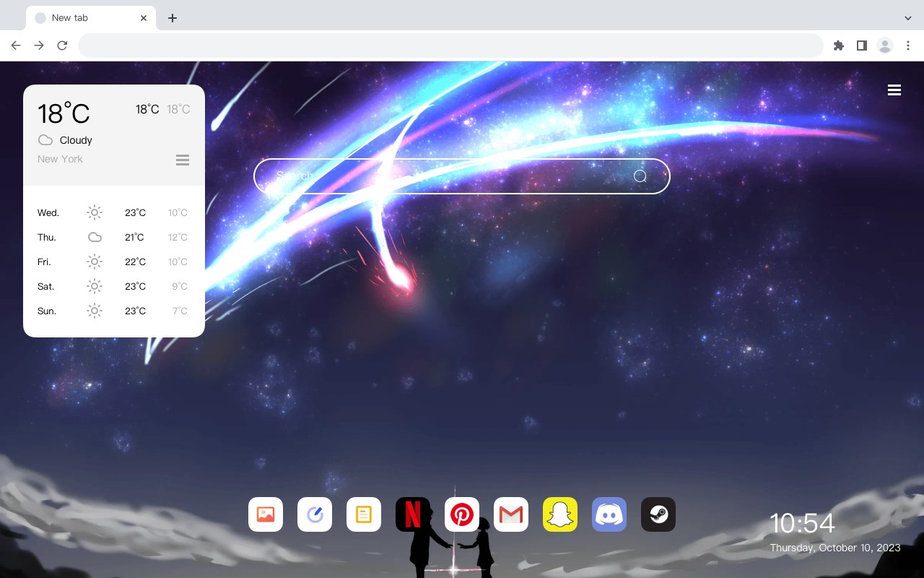924x578 pixels.
Task: Reload the page
Action: click(62, 46)
